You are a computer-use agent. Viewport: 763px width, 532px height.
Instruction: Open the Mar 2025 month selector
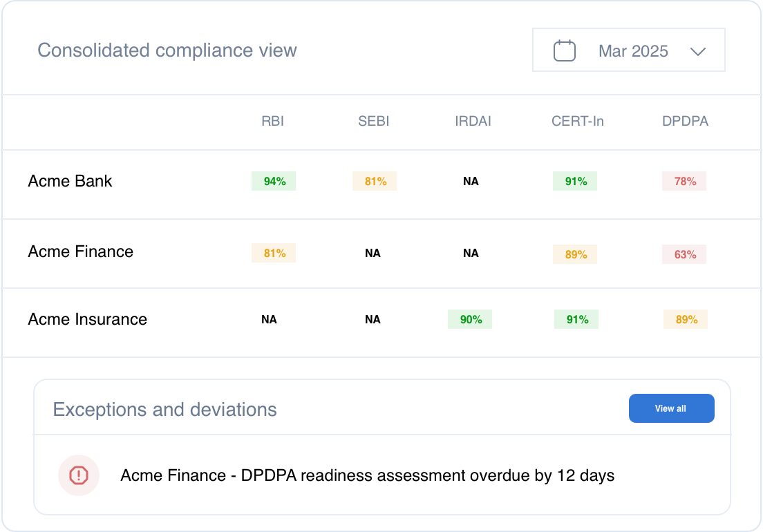[x=632, y=51]
